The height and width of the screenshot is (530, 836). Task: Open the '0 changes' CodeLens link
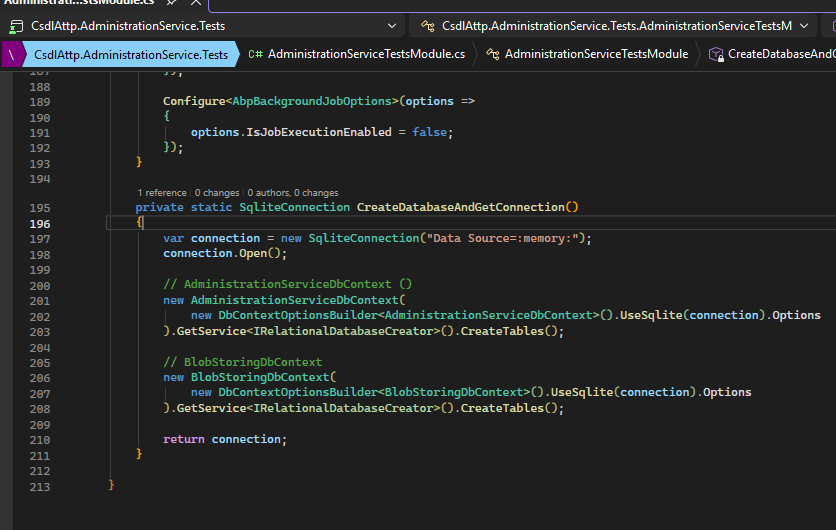pos(217,192)
